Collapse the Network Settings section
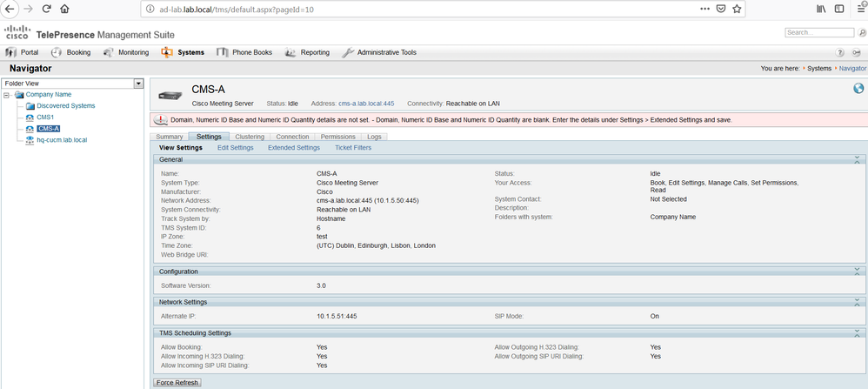 [x=857, y=302]
